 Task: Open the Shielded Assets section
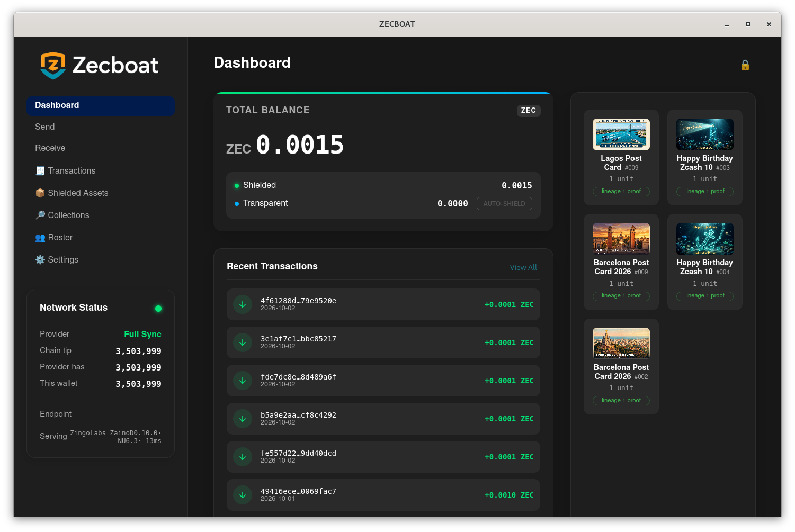(101, 193)
